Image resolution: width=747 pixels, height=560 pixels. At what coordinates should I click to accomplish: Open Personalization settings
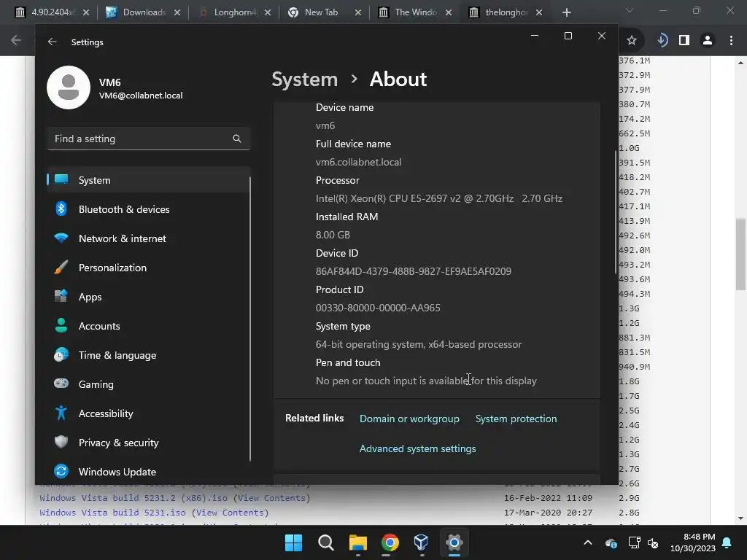pyautogui.click(x=148, y=268)
